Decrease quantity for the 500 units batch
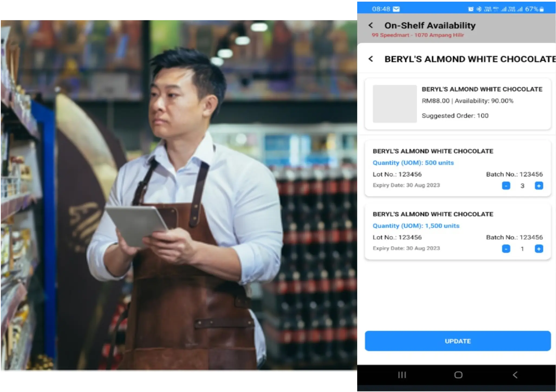 pos(506,186)
